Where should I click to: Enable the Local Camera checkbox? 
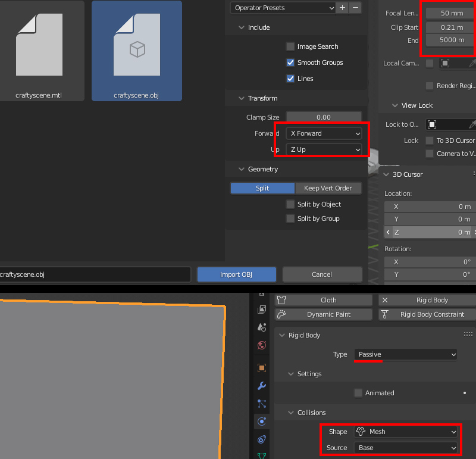click(430, 63)
